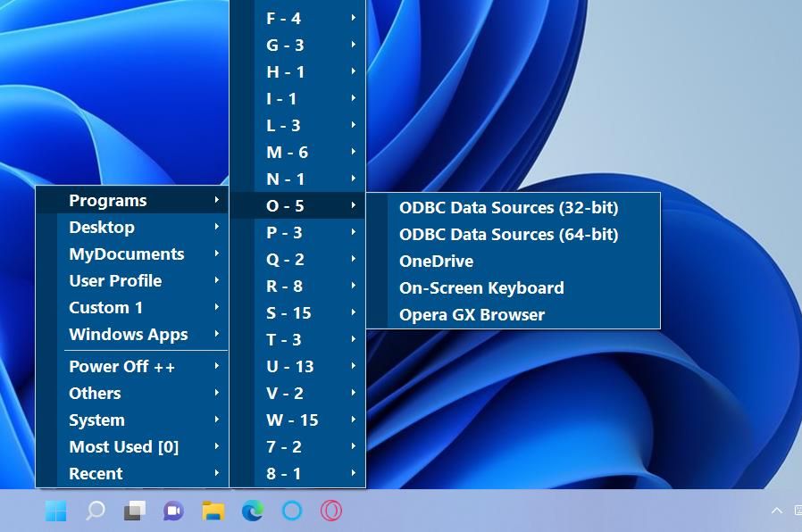Launch Opera GX taskbar icon

click(x=331, y=511)
